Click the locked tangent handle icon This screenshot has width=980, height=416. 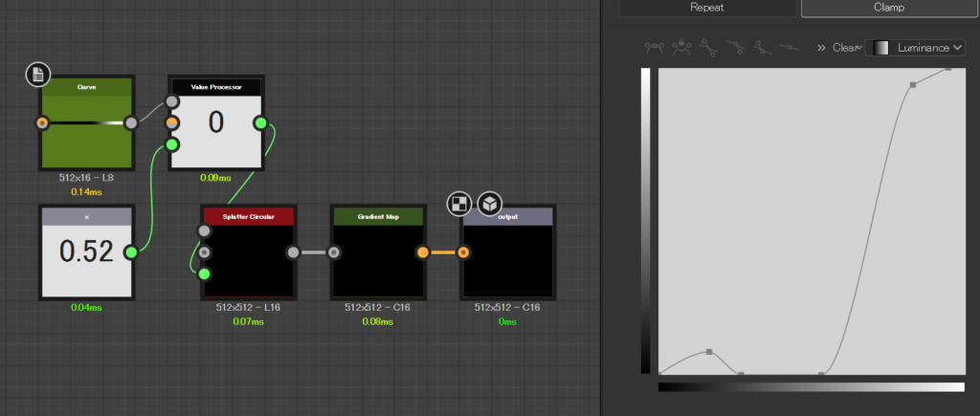682,46
